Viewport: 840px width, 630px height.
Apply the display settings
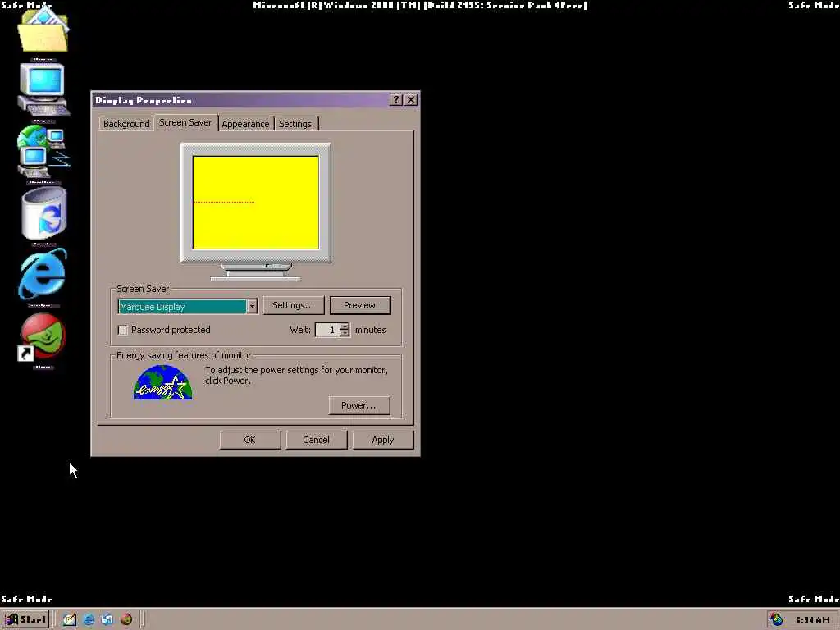tap(382, 440)
